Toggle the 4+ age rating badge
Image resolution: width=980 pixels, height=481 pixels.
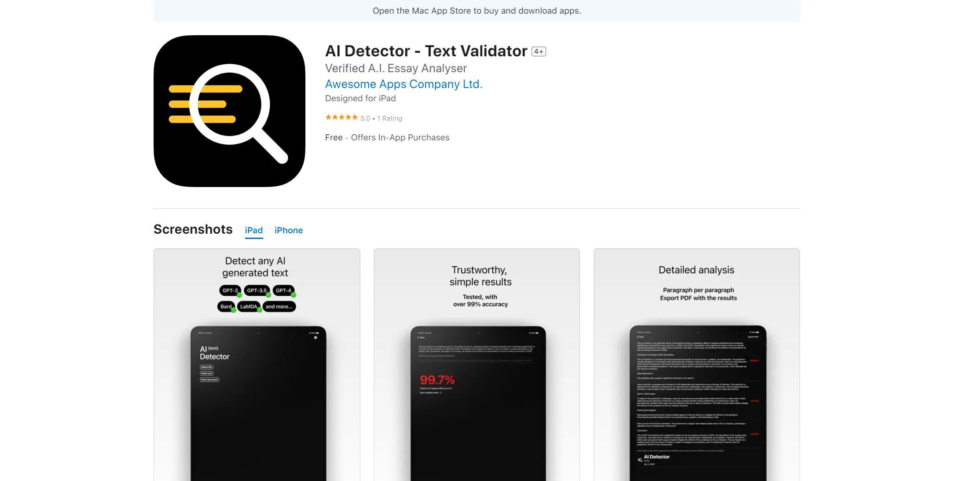tap(539, 51)
